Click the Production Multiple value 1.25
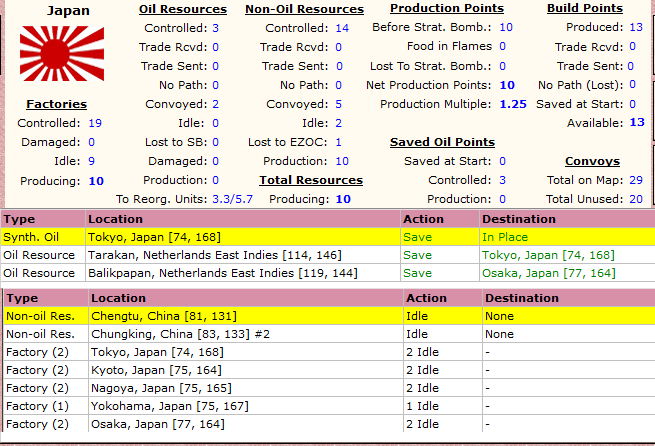Image resolution: width=655 pixels, height=446 pixels. click(513, 104)
